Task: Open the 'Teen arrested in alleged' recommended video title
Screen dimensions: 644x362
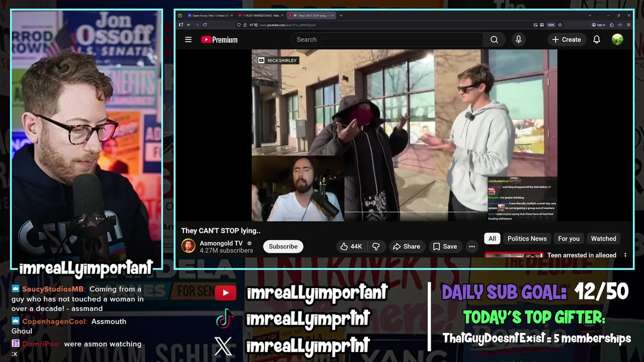Action: tap(582, 255)
